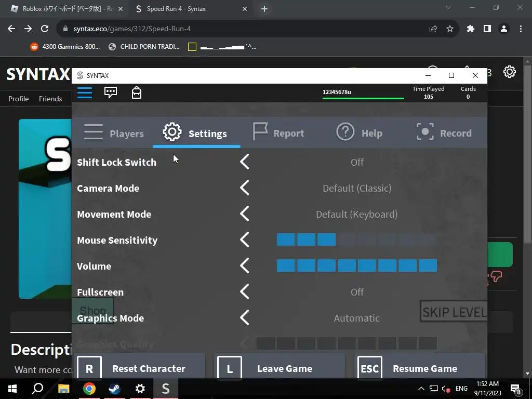Screen dimensions: 532x399
Task: Click the website settings gear icon
Action: click(x=509, y=72)
